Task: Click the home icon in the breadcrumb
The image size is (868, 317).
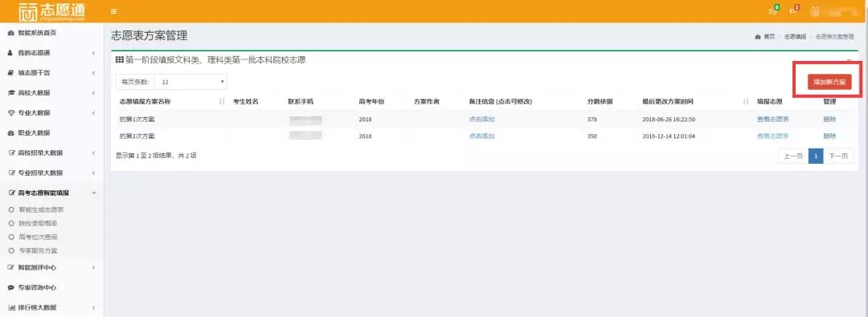Action: click(x=757, y=36)
